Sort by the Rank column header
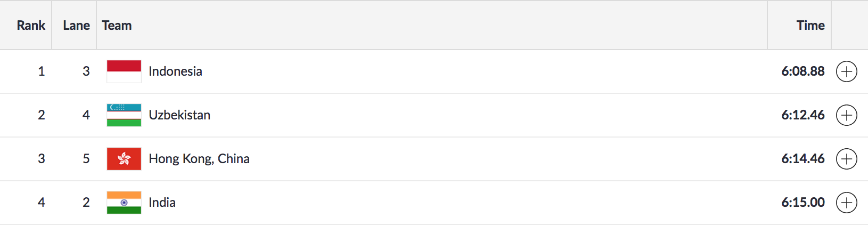This screenshot has width=868, height=225. pyautogui.click(x=31, y=26)
